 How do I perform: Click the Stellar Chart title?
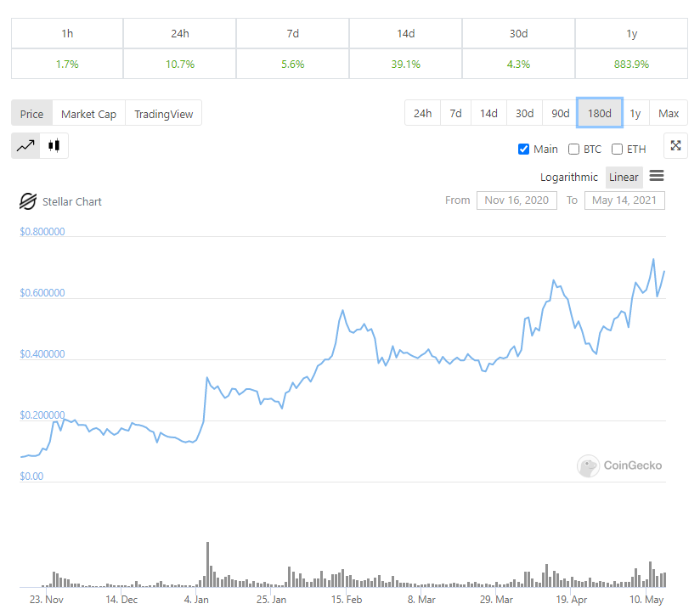pos(72,201)
